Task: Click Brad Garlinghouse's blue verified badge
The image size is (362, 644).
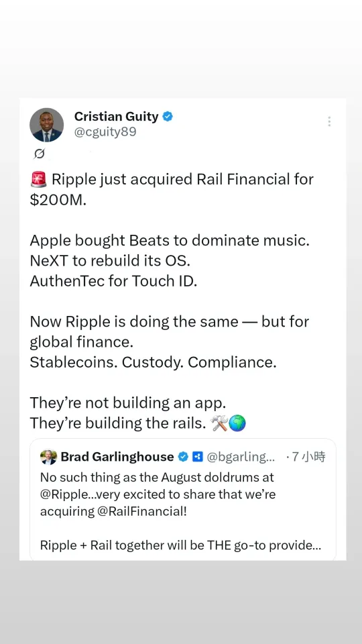Action: coord(183,457)
